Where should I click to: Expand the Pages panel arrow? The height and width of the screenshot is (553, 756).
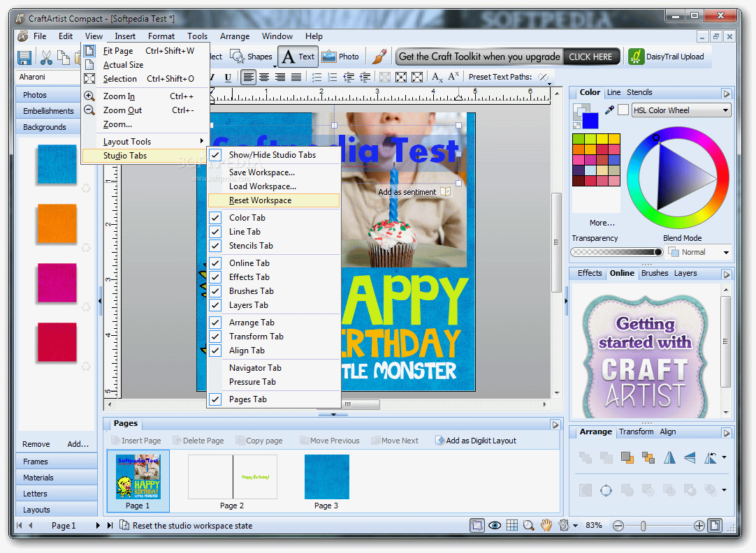click(x=555, y=425)
